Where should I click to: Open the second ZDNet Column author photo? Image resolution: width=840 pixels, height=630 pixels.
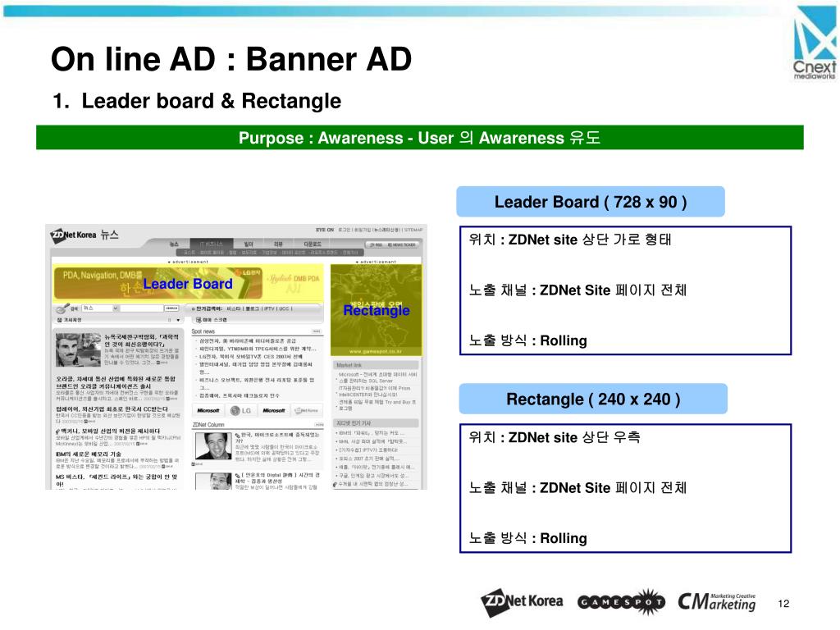(213, 482)
